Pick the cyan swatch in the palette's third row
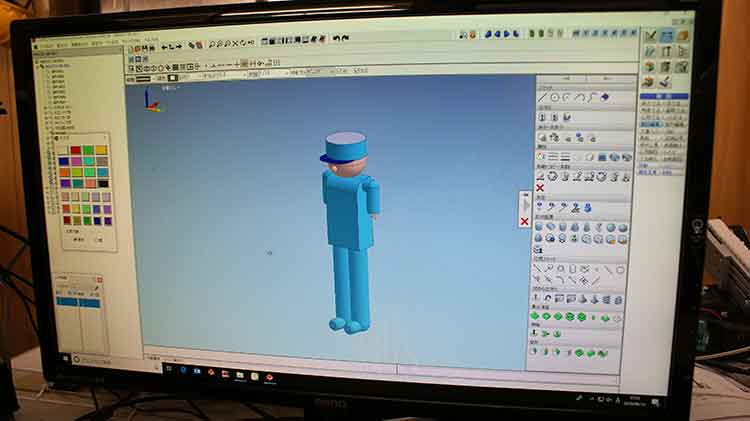 102,172
